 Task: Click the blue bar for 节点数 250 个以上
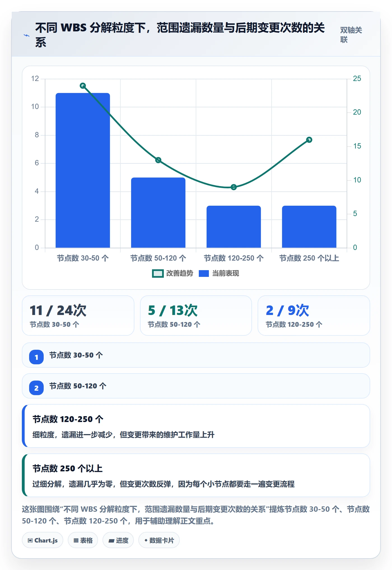(x=309, y=227)
